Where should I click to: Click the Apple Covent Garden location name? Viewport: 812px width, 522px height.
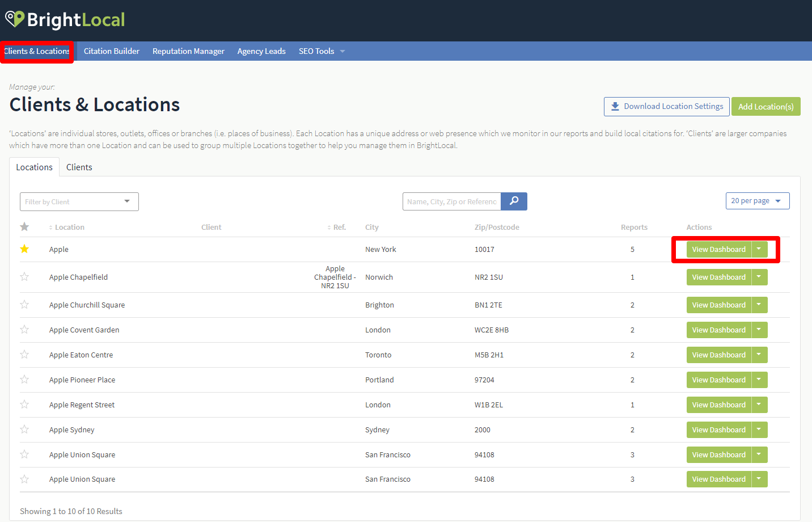(x=84, y=330)
